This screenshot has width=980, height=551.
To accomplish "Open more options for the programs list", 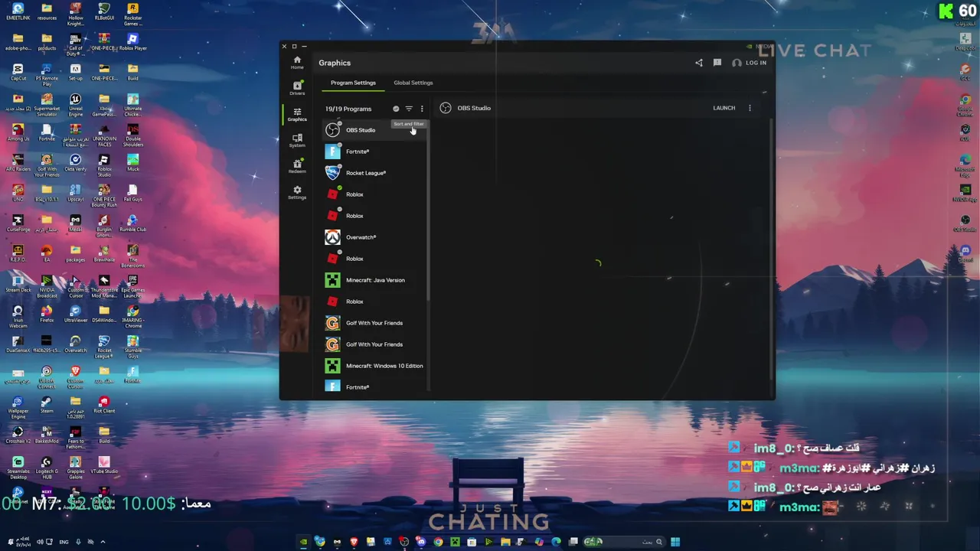I will coord(422,109).
